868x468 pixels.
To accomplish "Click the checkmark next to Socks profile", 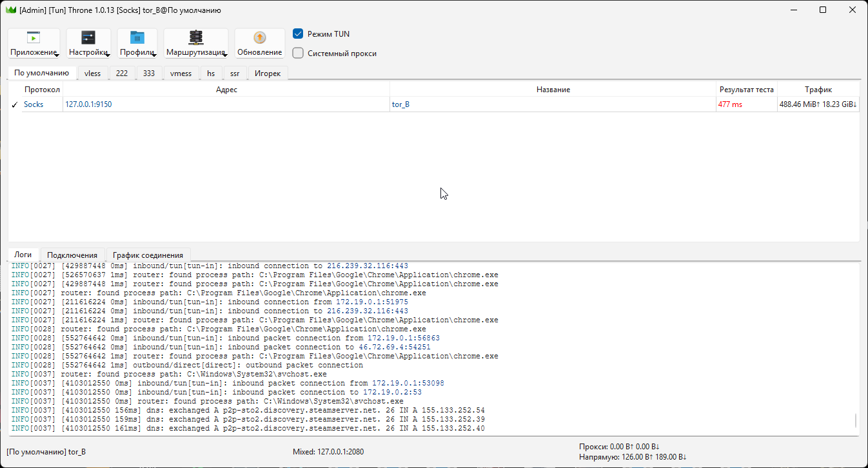I will point(15,104).
